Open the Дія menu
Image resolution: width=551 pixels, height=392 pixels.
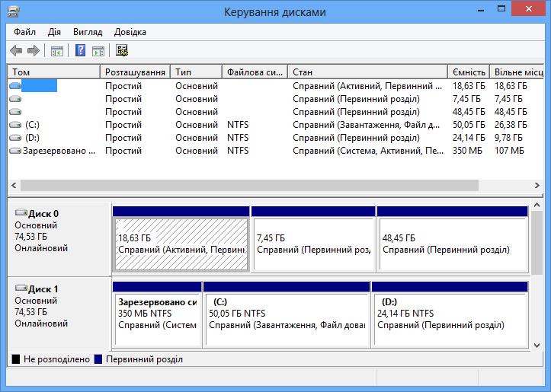(x=54, y=32)
